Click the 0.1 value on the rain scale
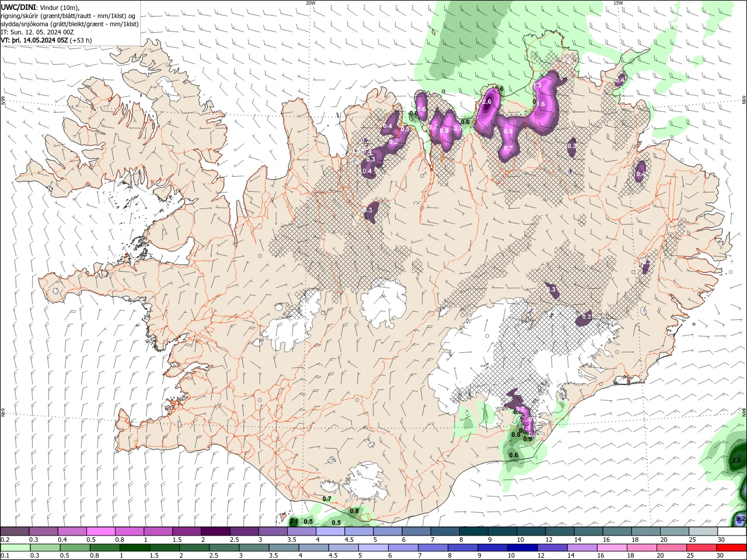The image size is (747, 560). click(5, 556)
